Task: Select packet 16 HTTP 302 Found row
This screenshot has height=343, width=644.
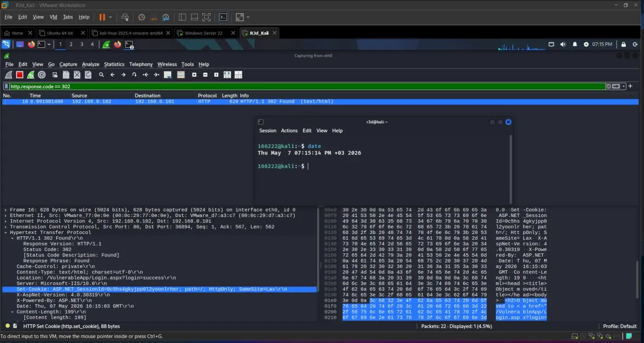Action: 320,102
